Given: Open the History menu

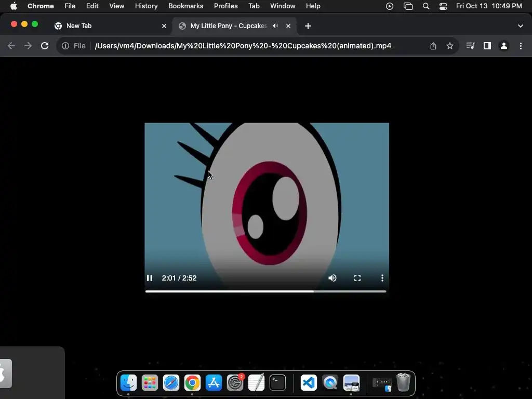Looking at the screenshot, I should (x=146, y=6).
